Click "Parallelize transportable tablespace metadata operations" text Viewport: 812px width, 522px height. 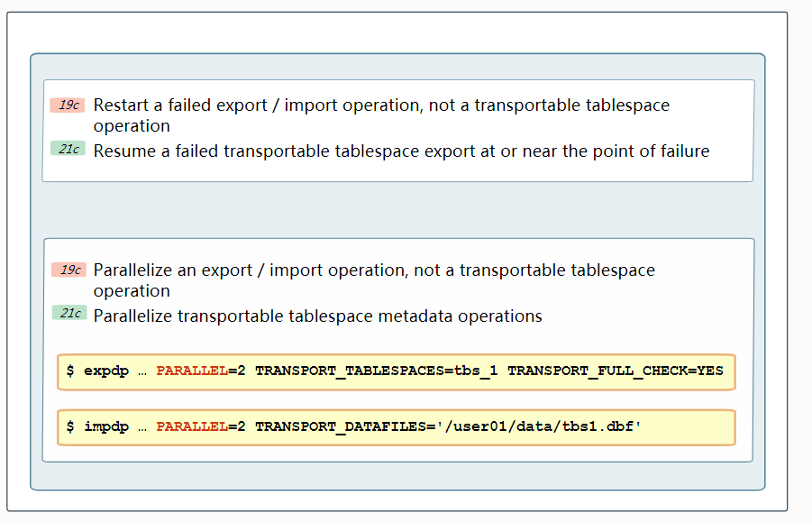pos(317,316)
